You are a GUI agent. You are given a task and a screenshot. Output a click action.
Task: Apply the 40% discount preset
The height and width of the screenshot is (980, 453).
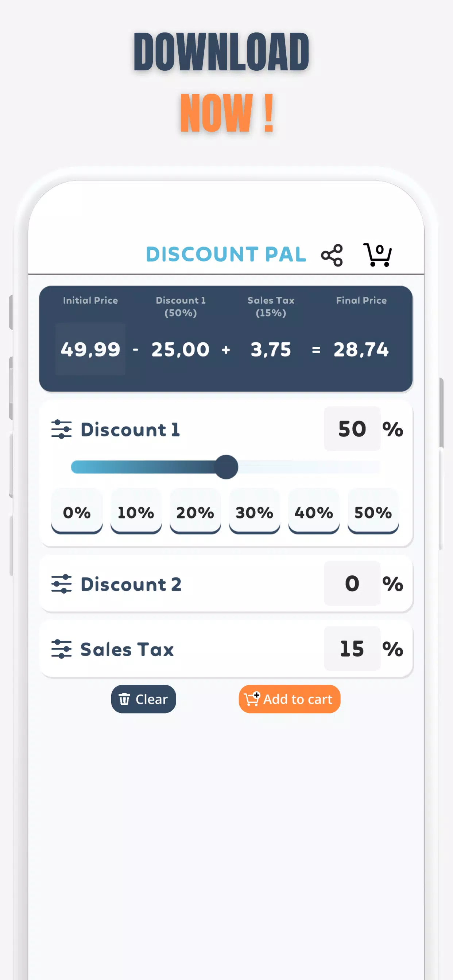314,512
